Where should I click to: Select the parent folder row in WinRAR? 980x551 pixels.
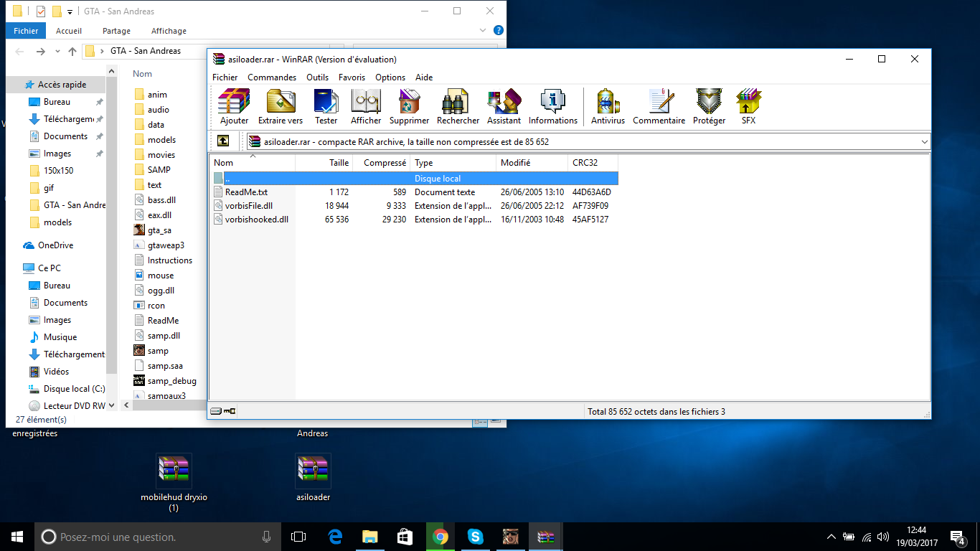point(415,179)
